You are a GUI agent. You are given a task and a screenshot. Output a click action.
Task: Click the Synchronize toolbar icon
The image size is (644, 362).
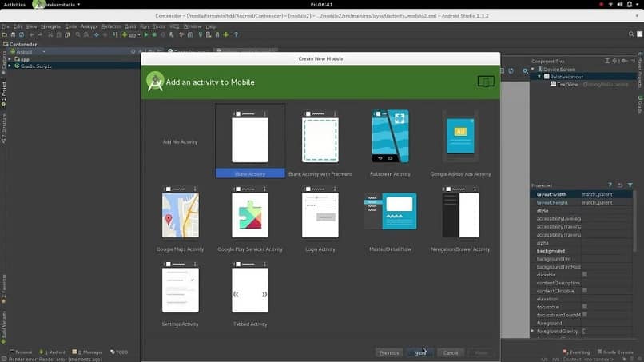[x=22, y=35]
